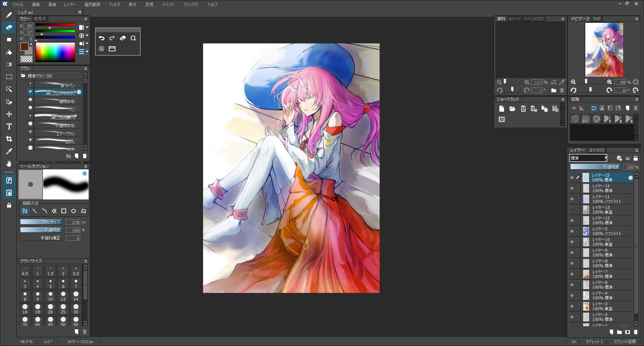Open the ブラシサイズ panel menu

pos(86,261)
